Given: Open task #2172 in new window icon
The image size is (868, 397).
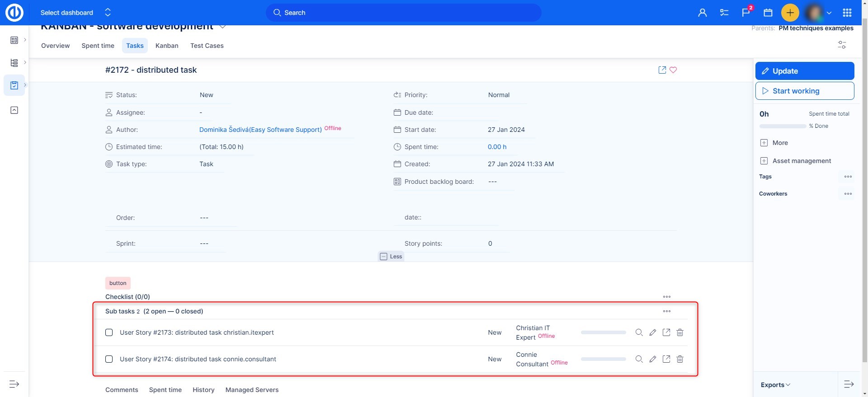Looking at the screenshot, I should (x=662, y=70).
